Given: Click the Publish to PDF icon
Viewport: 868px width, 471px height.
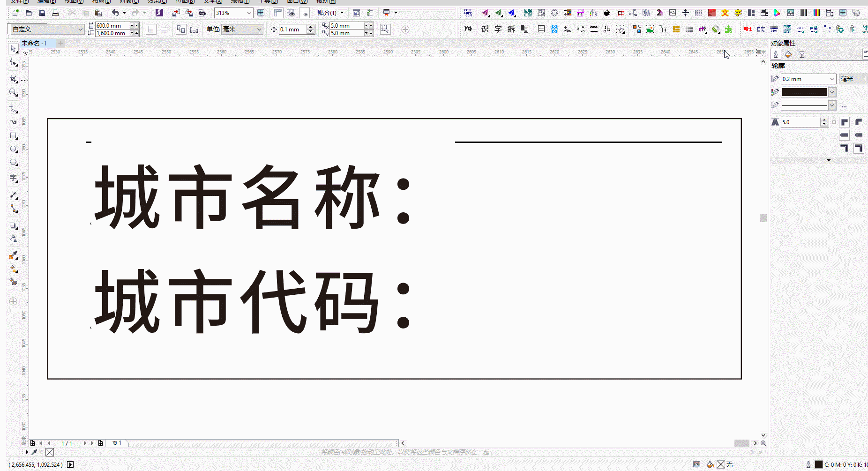Looking at the screenshot, I should [x=202, y=13].
